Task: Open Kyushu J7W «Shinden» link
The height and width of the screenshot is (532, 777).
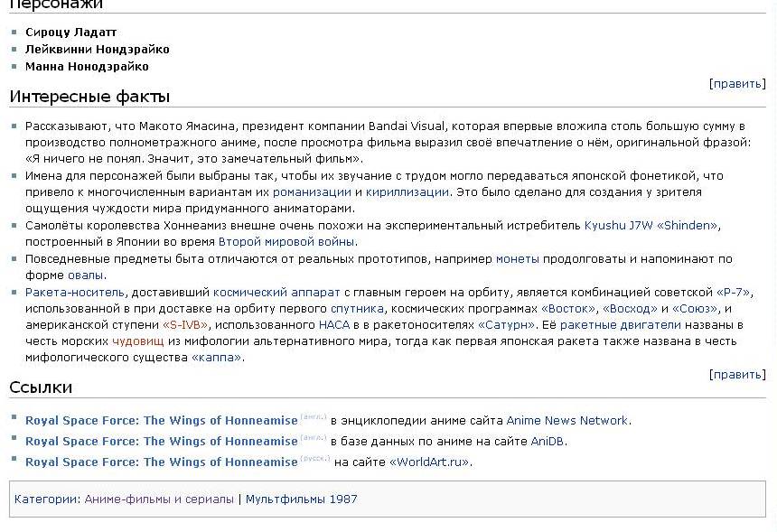Action: click(651, 226)
